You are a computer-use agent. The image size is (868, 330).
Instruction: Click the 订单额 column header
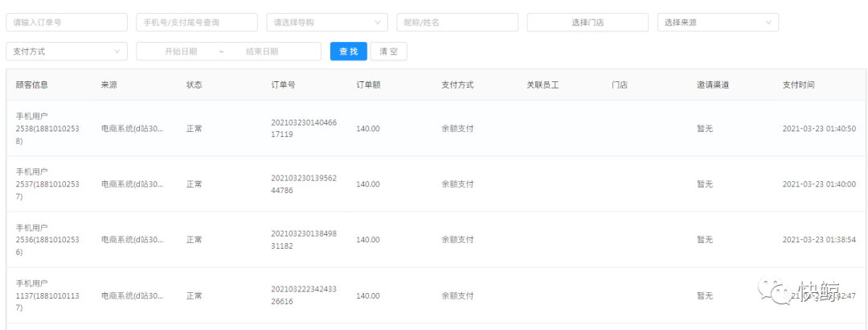pos(368,85)
